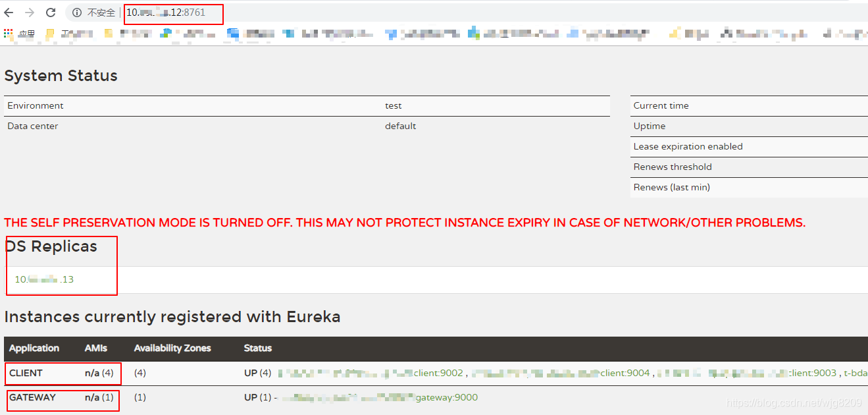Image resolution: width=868 pixels, height=415 pixels.
Task: Select 'Instances currently registered with Eureka' heading
Action: coord(172,317)
